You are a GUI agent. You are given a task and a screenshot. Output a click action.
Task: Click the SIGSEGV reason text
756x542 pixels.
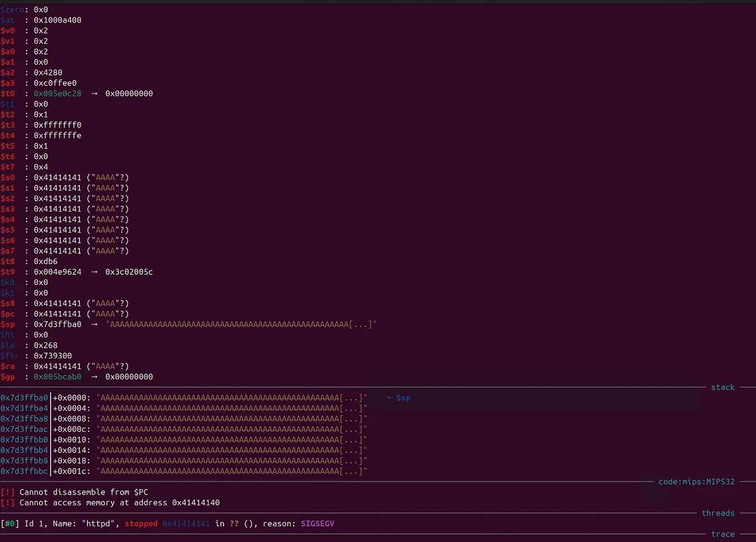[318, 524]
